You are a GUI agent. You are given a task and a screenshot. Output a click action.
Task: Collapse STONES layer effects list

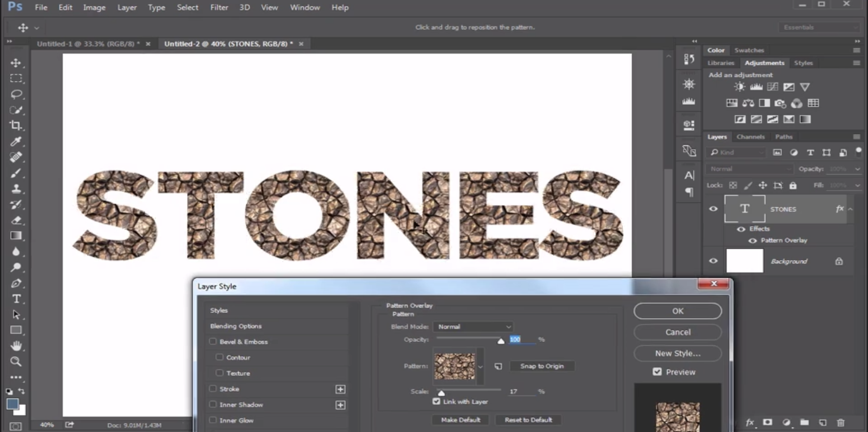[x=850, y=209]
